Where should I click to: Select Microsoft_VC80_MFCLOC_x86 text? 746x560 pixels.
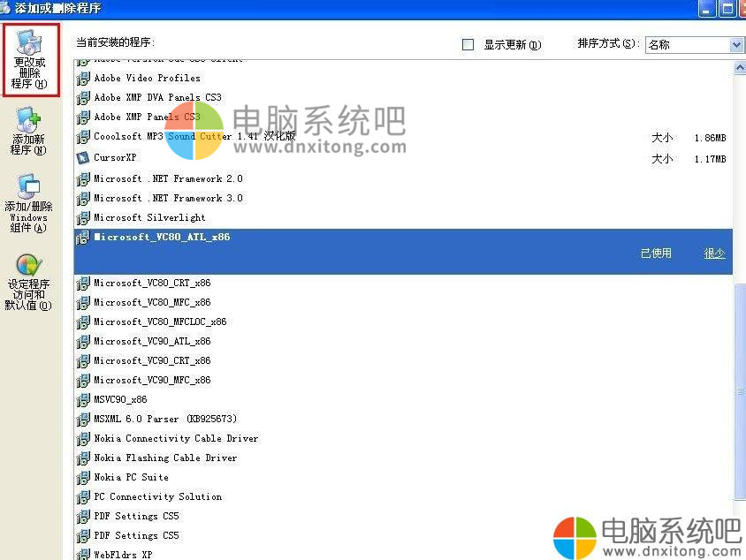point(160,322)
